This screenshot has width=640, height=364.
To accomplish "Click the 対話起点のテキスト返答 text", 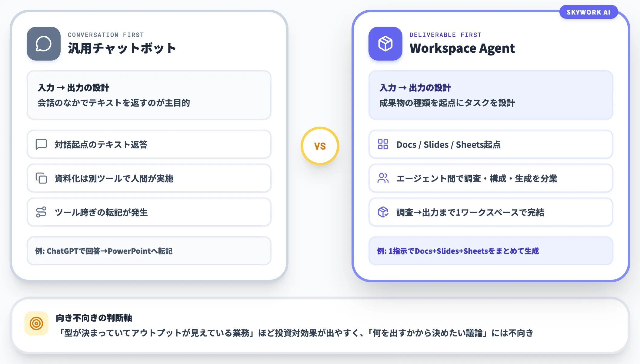I will click(101, 144).
